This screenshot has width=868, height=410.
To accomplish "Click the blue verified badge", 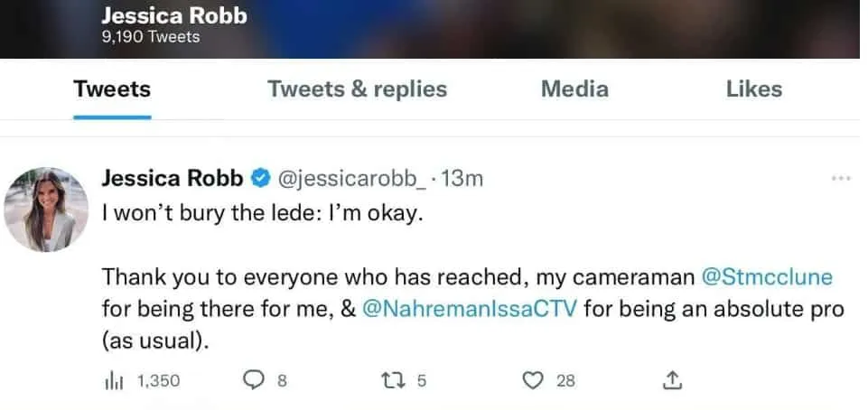I will pyautogui.click(x=260, y=179).
